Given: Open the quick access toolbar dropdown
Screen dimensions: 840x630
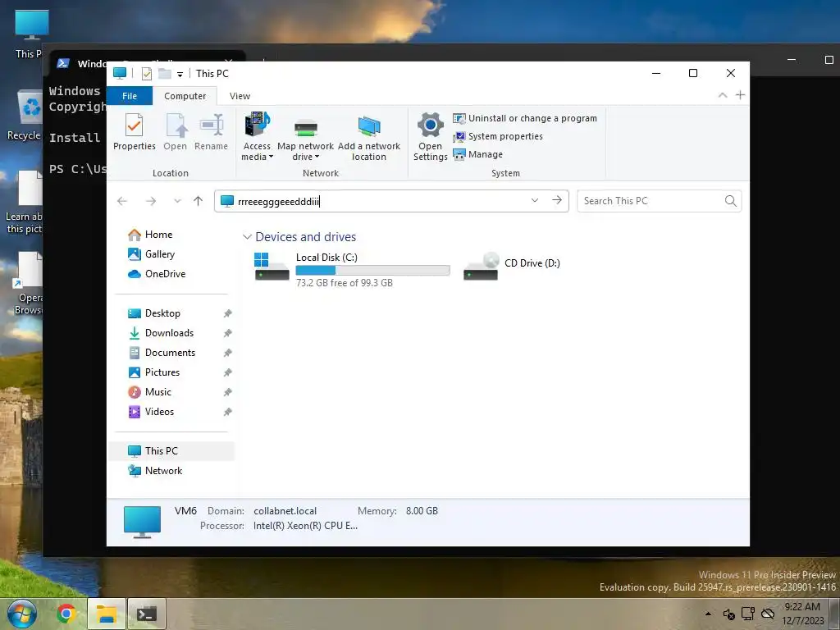Looking at the screenshot, I should point(180,74).
